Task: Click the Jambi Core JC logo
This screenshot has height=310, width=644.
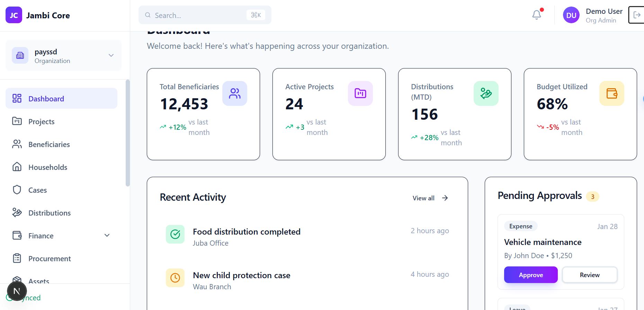Action: [x=14, y=15]
